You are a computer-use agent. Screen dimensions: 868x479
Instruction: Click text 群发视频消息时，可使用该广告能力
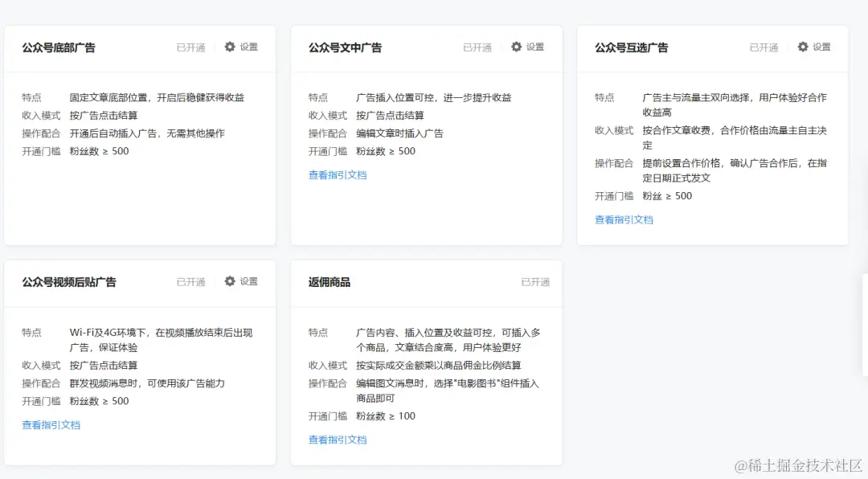coord(147,383)
